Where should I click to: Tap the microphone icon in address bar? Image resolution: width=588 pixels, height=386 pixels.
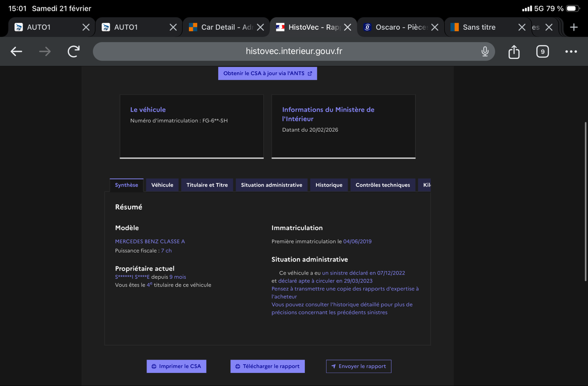click(x=485, y=51)
